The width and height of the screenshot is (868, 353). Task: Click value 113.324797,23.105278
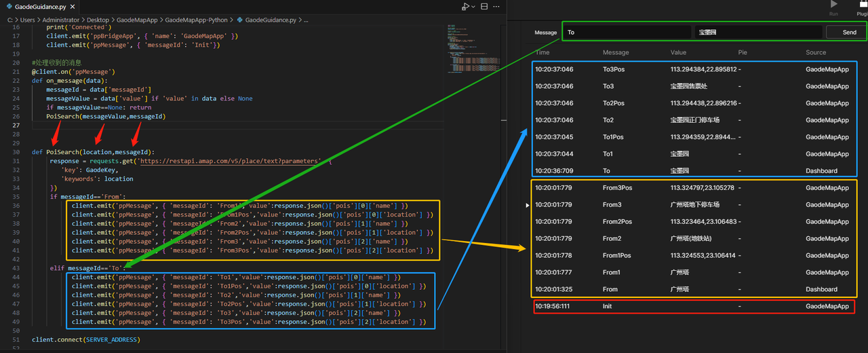pyautogui.click(x=703, y=188)
